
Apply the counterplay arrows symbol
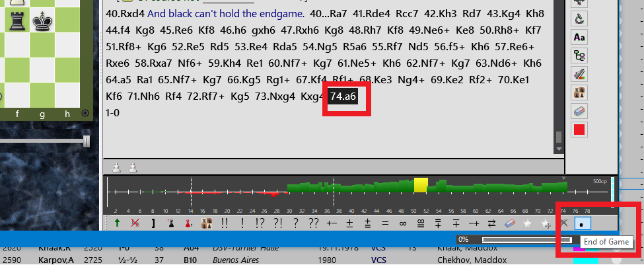491,223
